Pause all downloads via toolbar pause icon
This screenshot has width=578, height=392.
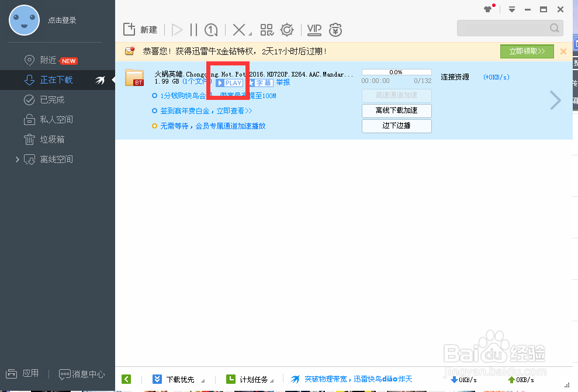coord(195,29)
